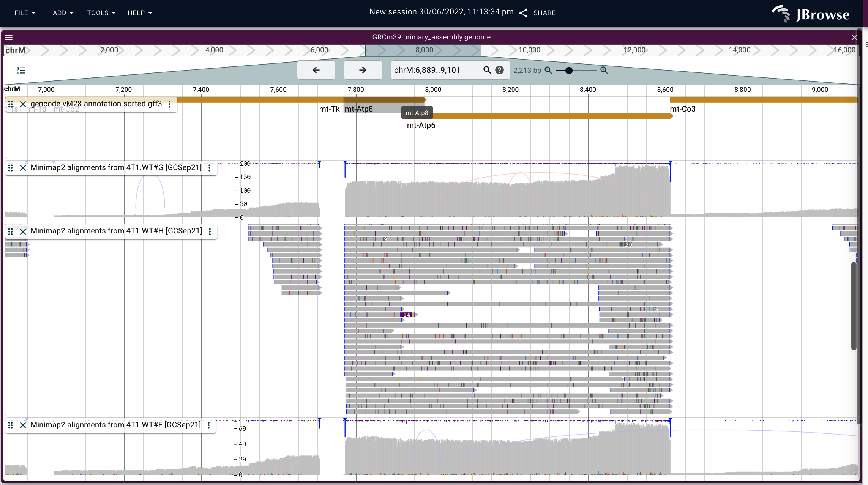Open the FILE menu
868x485 pixels.
(24, 13)
